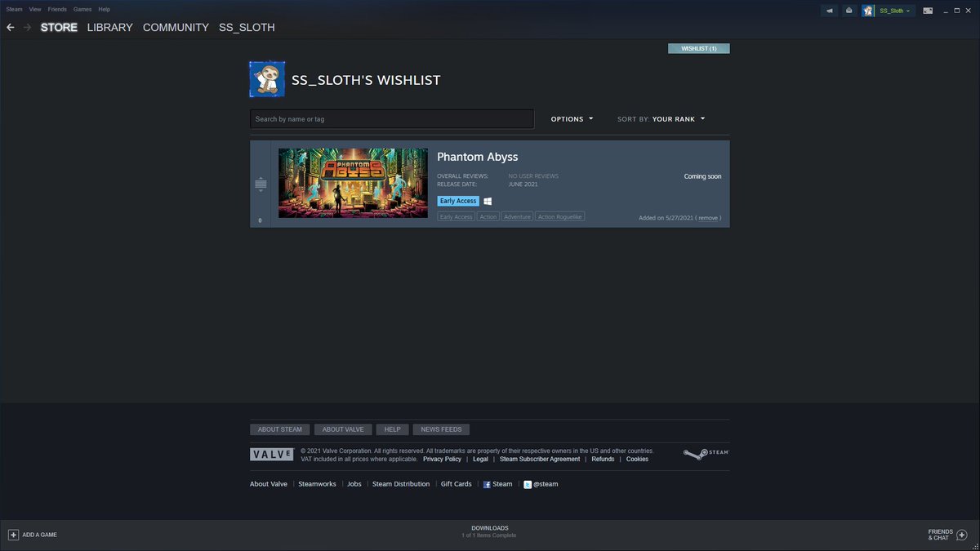Click the Facebook icon in the footer
Screen dimensions: 980x551
(x=487, y=484)
